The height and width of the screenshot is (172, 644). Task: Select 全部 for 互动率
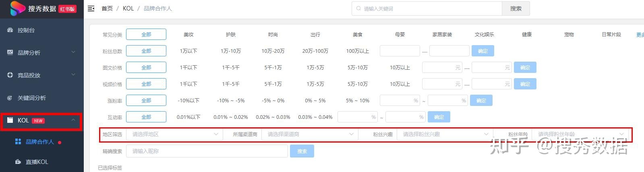point(146,117)
